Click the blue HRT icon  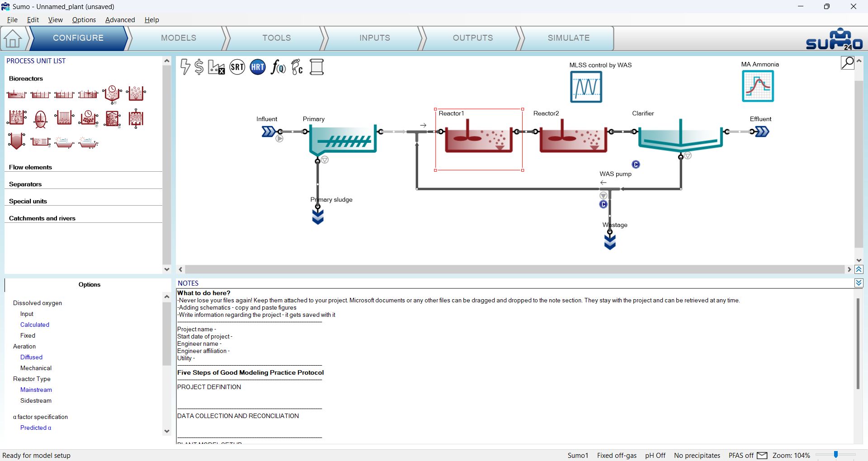point(258,67)
